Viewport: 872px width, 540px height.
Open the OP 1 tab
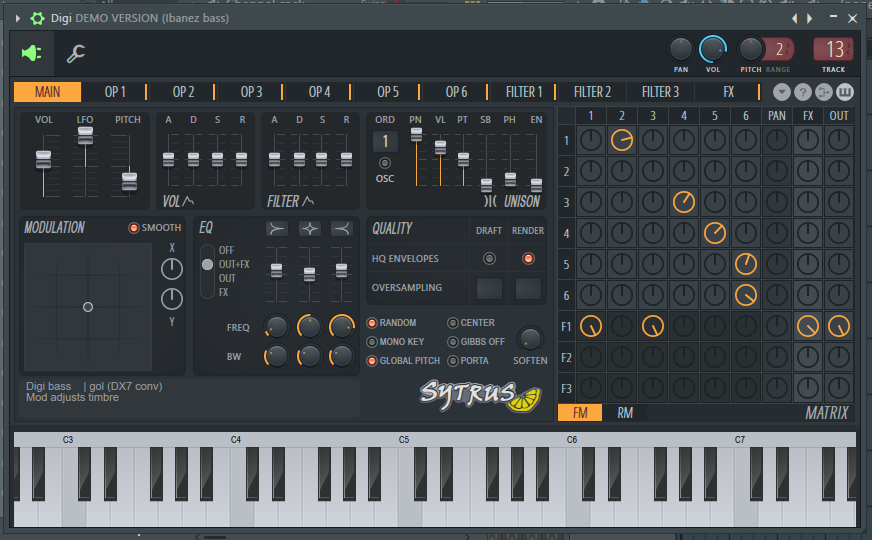click(x=115, y=92)
